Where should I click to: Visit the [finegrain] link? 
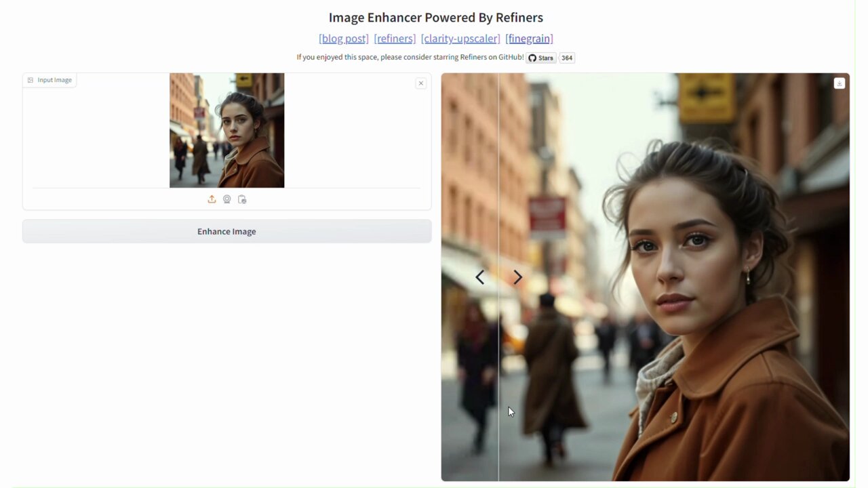[529, 39]
